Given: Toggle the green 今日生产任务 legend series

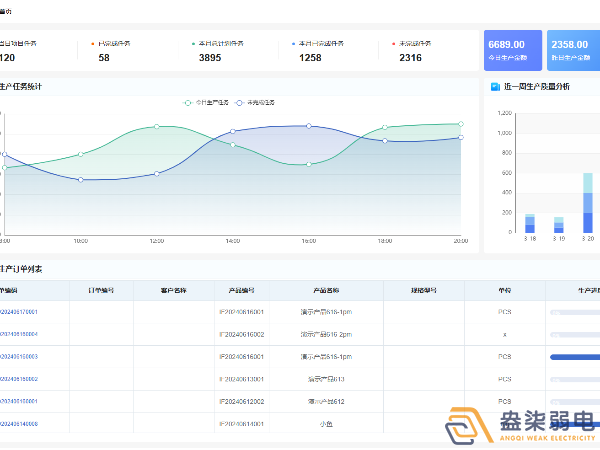Looking at the screenshot, I should coord(206,103).
